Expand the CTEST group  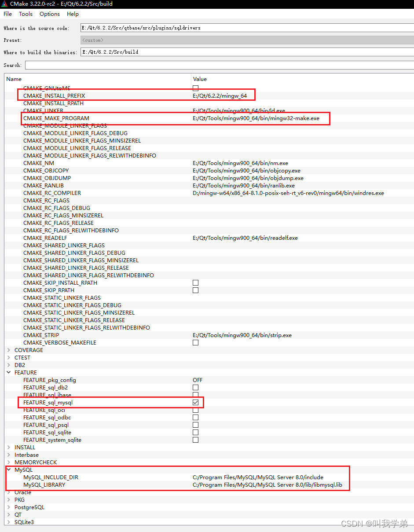coord(9,357)
